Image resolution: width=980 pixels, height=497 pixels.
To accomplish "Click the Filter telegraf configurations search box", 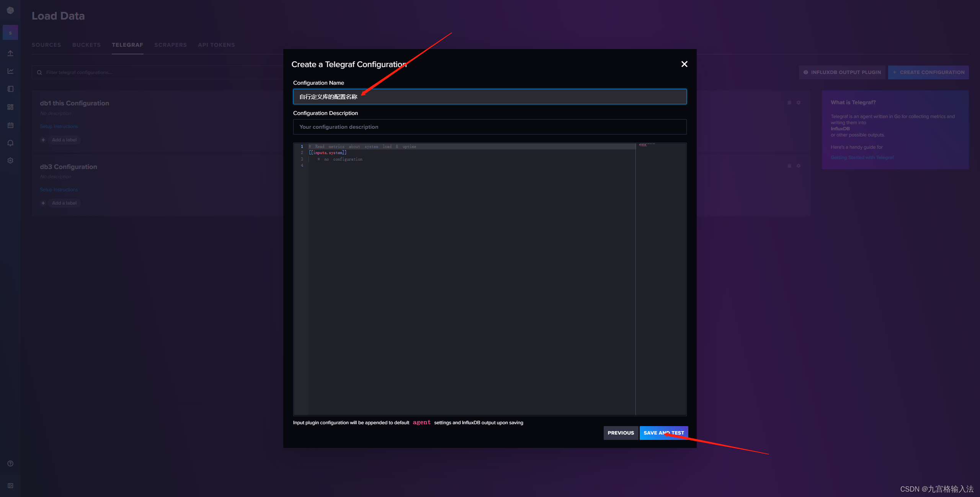I will point(158,72).
